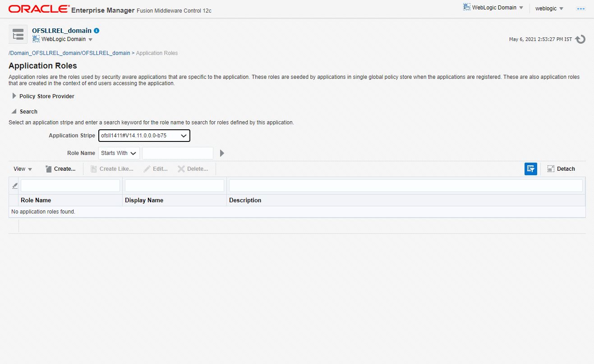Click the domain target navigation icon

click(18, 35)
